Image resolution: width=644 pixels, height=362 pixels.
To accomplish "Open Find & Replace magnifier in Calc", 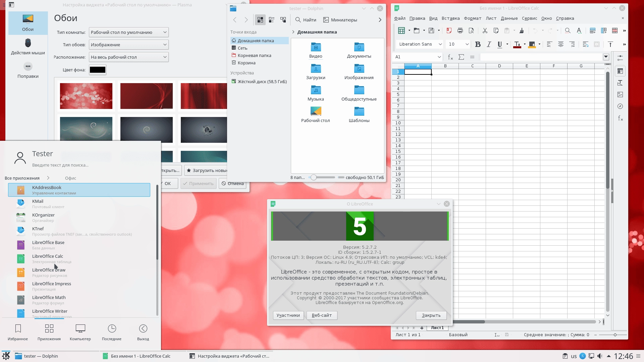I will click(x=568, y=31).
